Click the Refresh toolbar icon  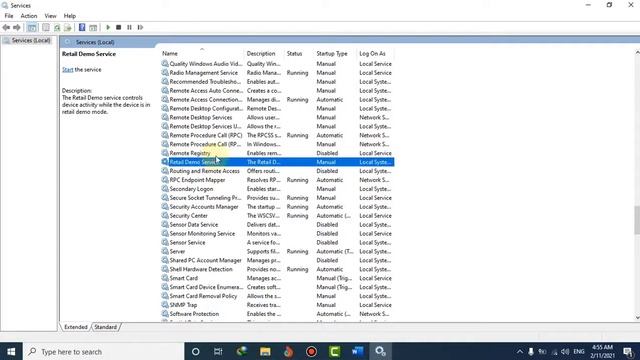57,27
